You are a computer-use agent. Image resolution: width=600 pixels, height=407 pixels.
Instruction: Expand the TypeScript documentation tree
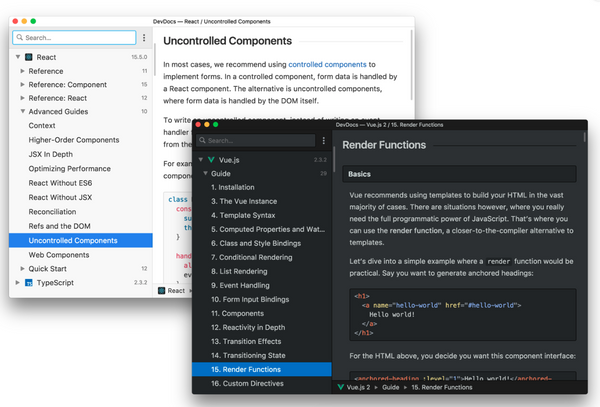coord(17,282)
